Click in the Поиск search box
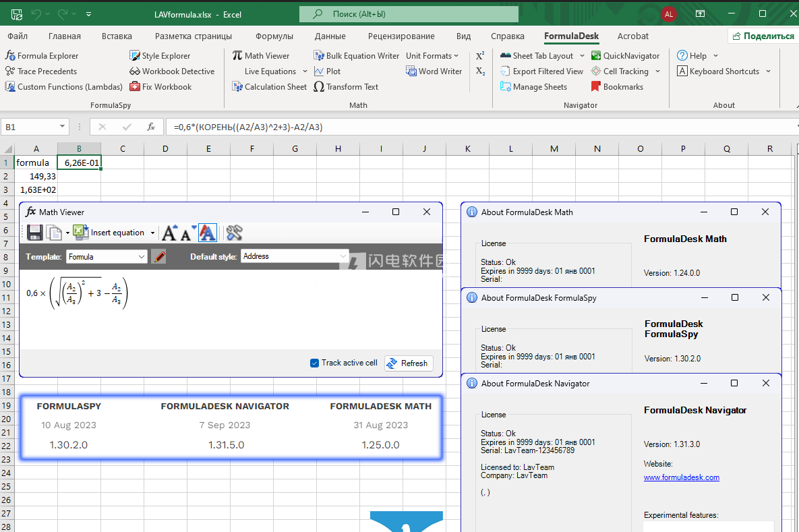 409,14
